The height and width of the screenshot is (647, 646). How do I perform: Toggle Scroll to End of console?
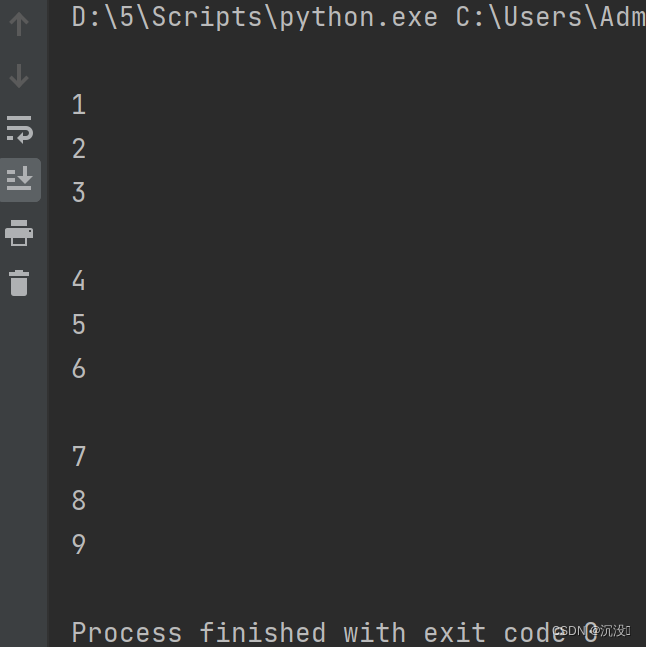(19, 180)
